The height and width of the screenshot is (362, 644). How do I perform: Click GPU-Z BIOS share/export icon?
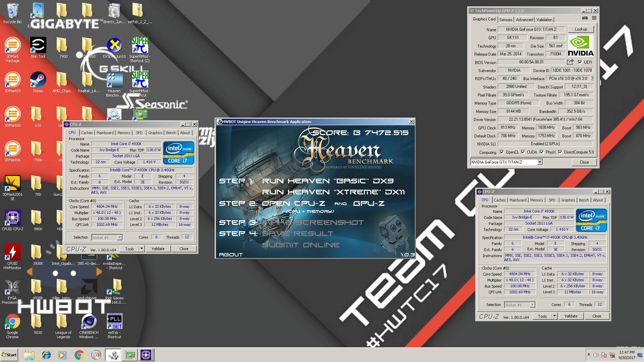pyautogui.click(x=570, y=62)
